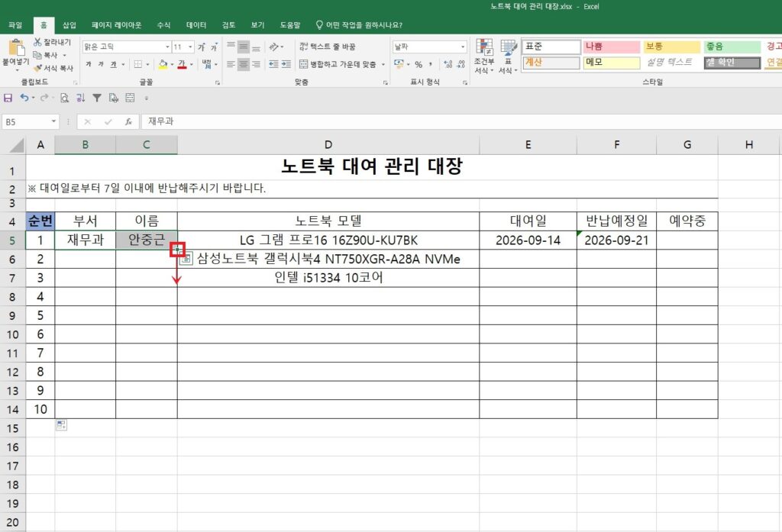Switch to the Insert (삽입) tab
The image size is (782, 532).
pos(69,25)
